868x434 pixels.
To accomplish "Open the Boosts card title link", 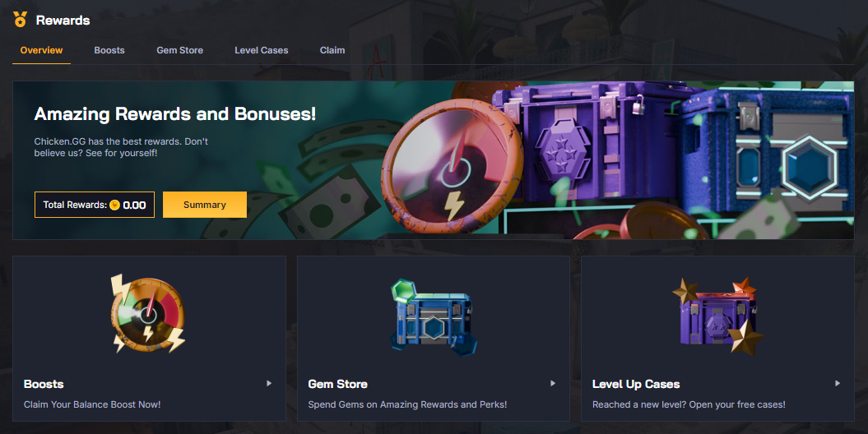I will (44, 384).
